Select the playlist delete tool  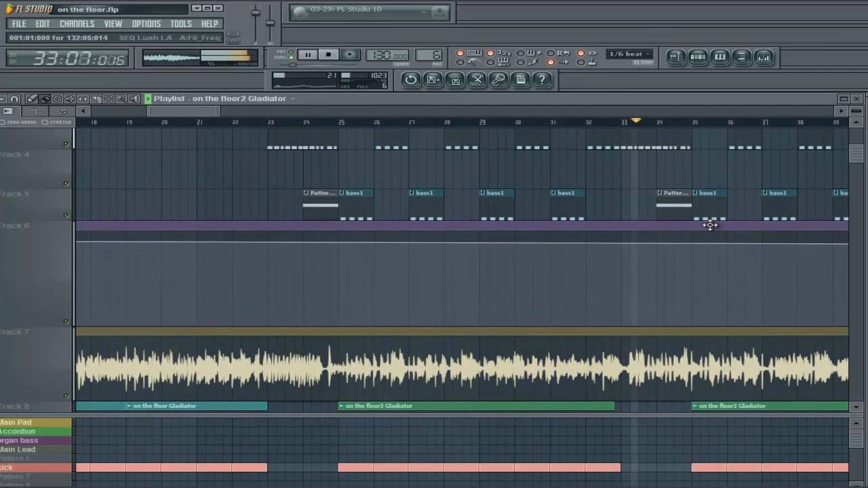coord(57,99)
